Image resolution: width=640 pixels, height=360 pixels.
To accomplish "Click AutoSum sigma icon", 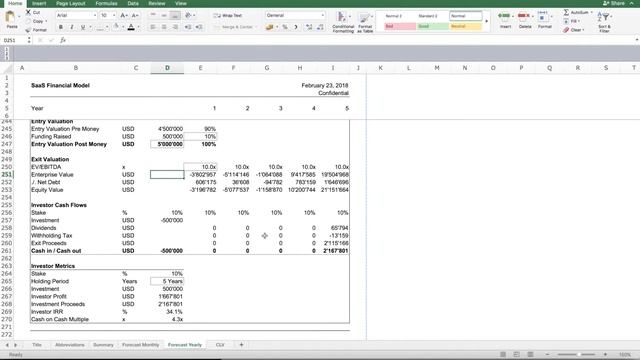I will click(x=567, y=12).
